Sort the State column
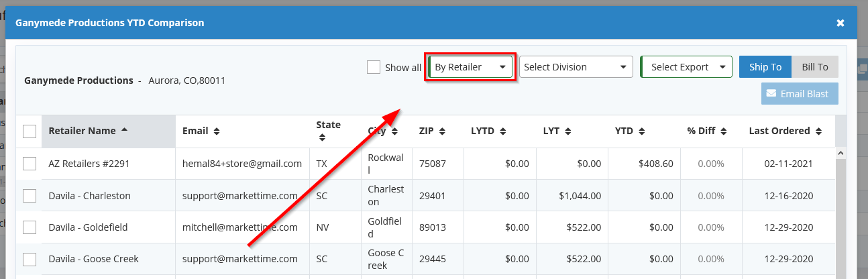The image size is (868, 279). coord(322,137)
